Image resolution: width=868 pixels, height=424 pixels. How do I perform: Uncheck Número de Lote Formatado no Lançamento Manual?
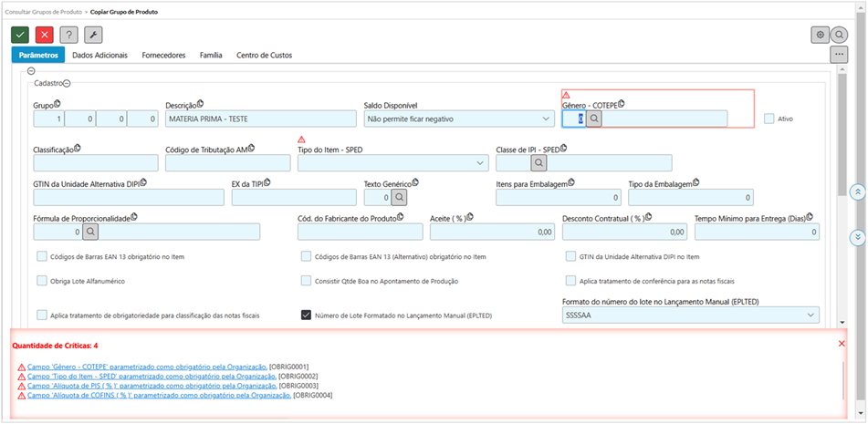coord(307,315)
